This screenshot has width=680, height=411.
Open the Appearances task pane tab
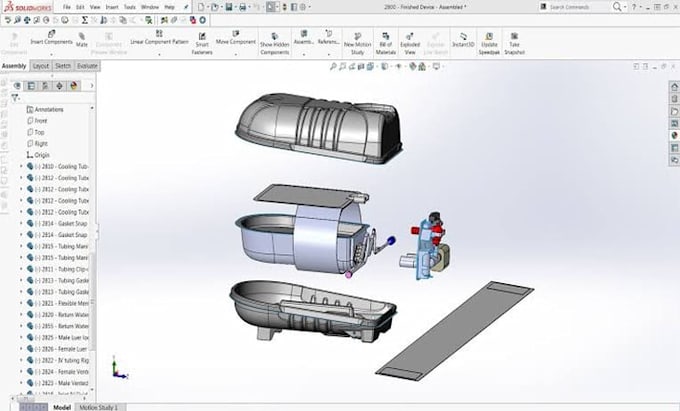point(674,136)
